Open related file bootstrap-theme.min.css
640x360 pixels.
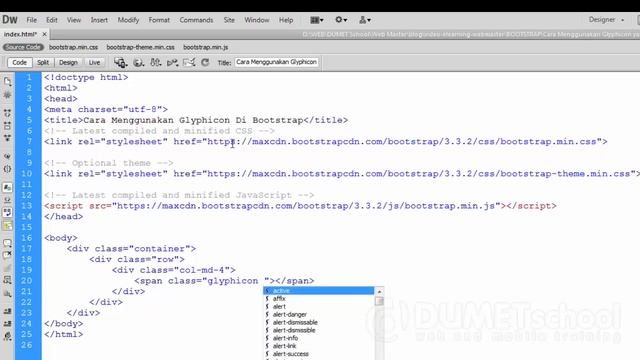point(140,47)
